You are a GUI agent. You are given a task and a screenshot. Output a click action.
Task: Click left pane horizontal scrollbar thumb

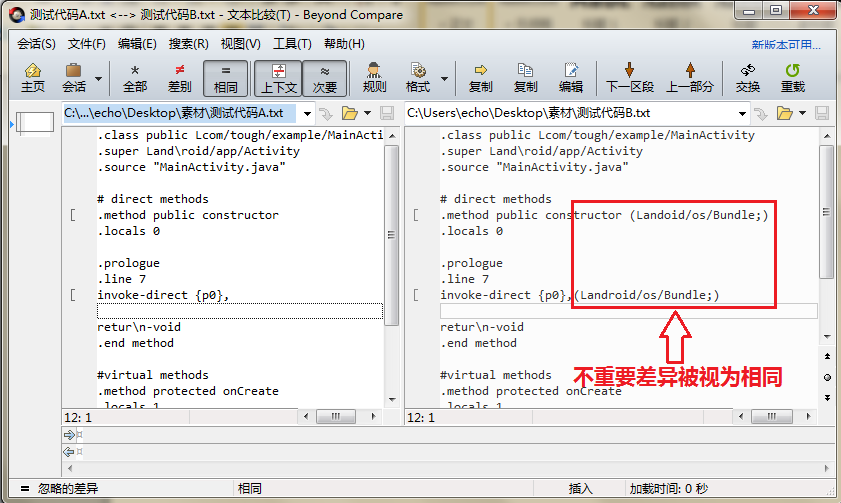336,416
